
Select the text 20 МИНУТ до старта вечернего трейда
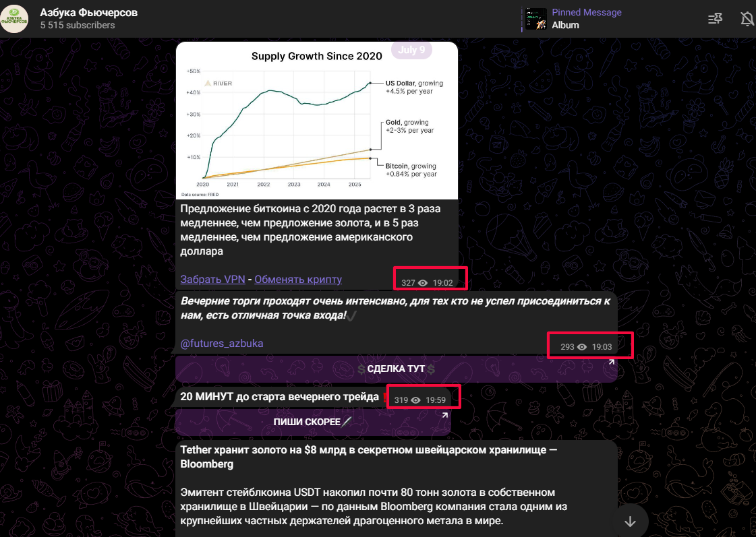point(280,396)
